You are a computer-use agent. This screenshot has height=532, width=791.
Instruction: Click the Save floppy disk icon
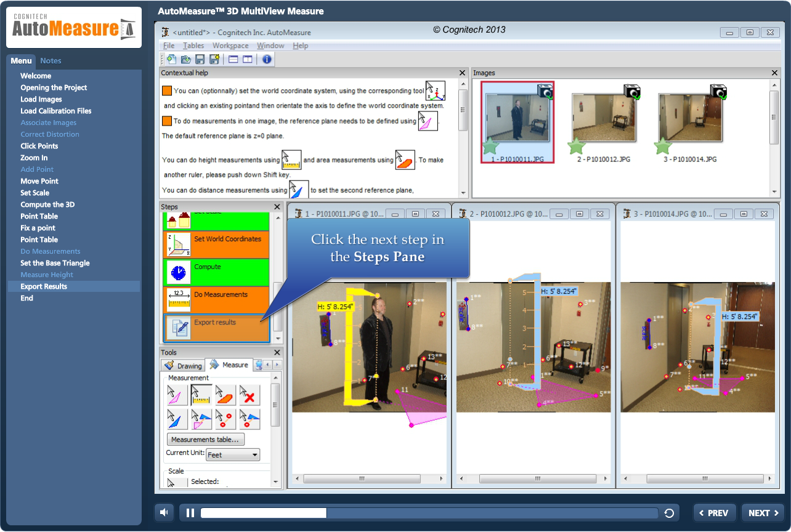(x=200, y=59)
